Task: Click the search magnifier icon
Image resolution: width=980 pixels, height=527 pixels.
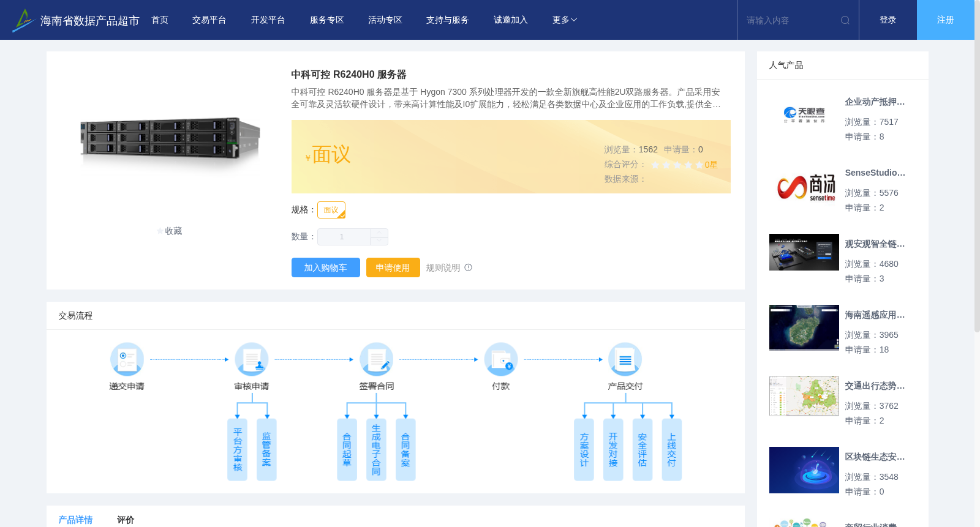Action: (x=845, y=20)
